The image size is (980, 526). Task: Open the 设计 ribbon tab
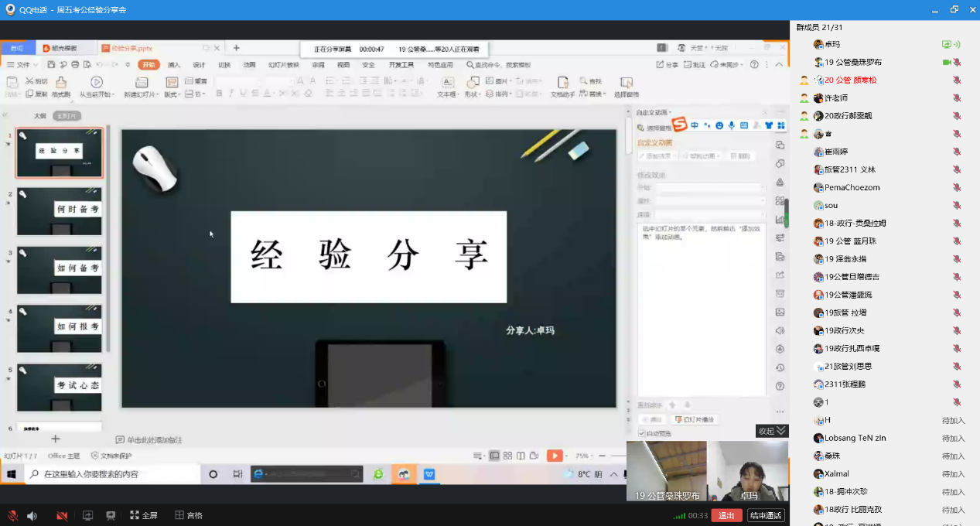pyautogui.click(x=199, y=65)
